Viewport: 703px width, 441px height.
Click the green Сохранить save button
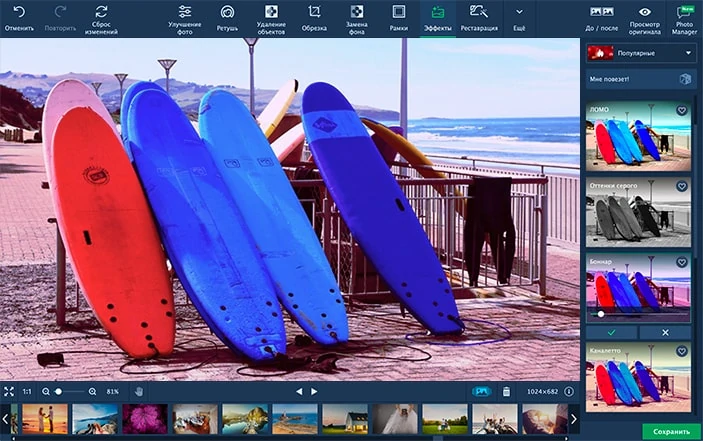(x=671, y=431)
